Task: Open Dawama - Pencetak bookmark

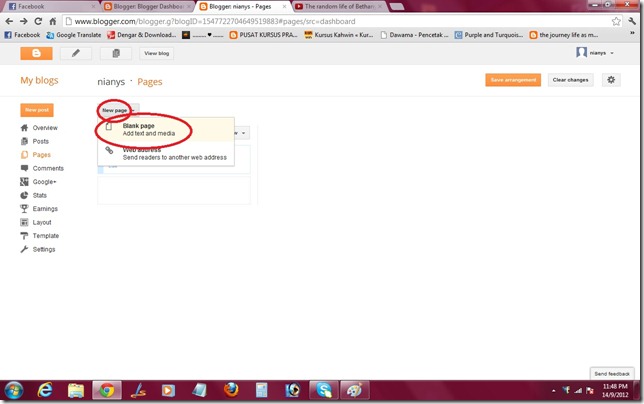Action: [414, 35]
